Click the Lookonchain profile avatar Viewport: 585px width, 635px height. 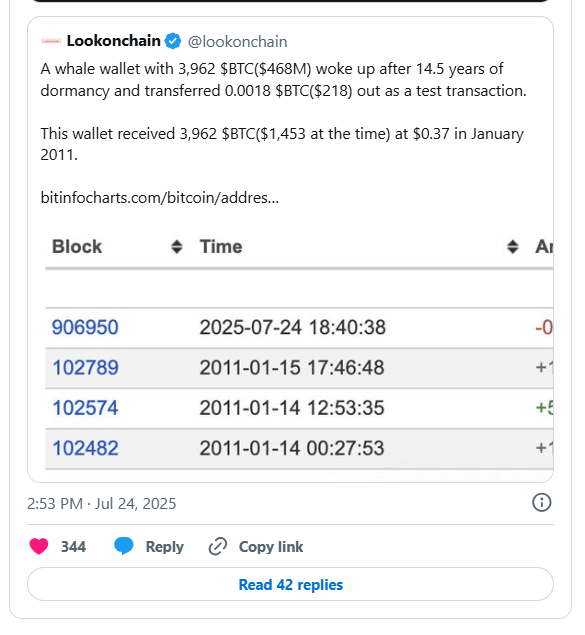51,41
